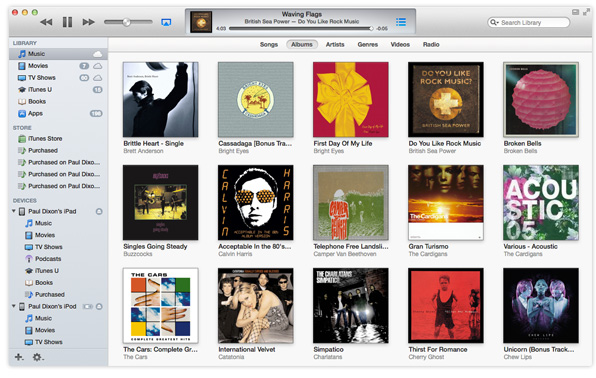Click the cloud icon beside Music
The height and width of the screenshot is (378, 596).
98,54
